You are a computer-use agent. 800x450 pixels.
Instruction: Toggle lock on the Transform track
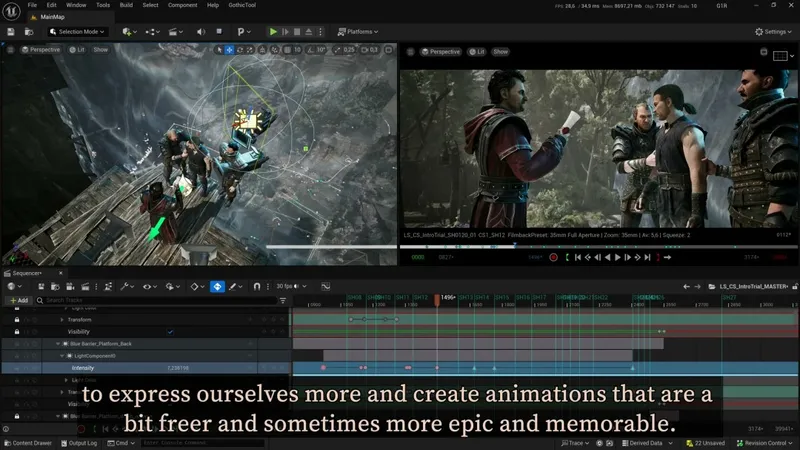coord(15,319)
